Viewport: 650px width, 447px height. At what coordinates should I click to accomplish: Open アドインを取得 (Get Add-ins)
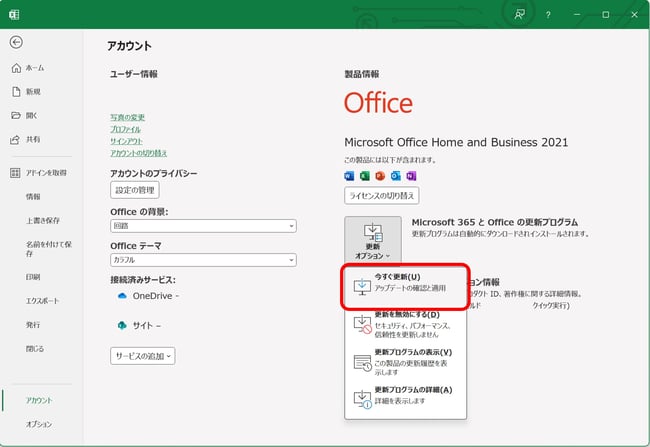(x=46, y=173)
